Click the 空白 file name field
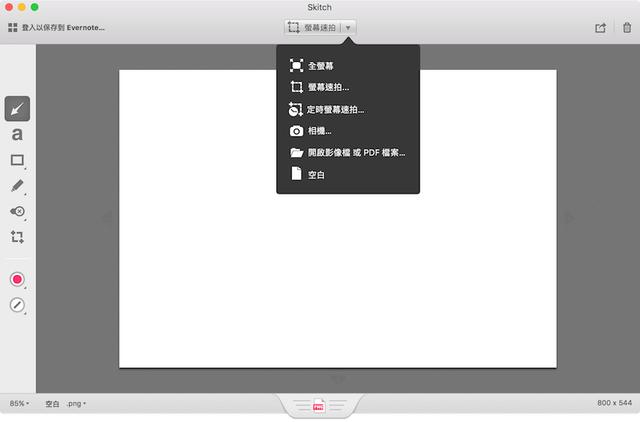 click(52, 404)
